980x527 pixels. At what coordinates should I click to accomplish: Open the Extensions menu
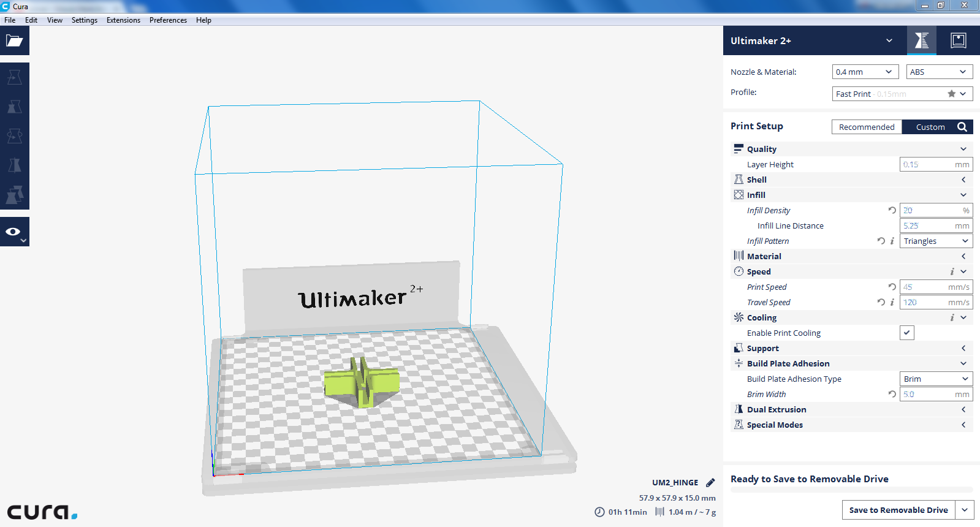(123, 20)
